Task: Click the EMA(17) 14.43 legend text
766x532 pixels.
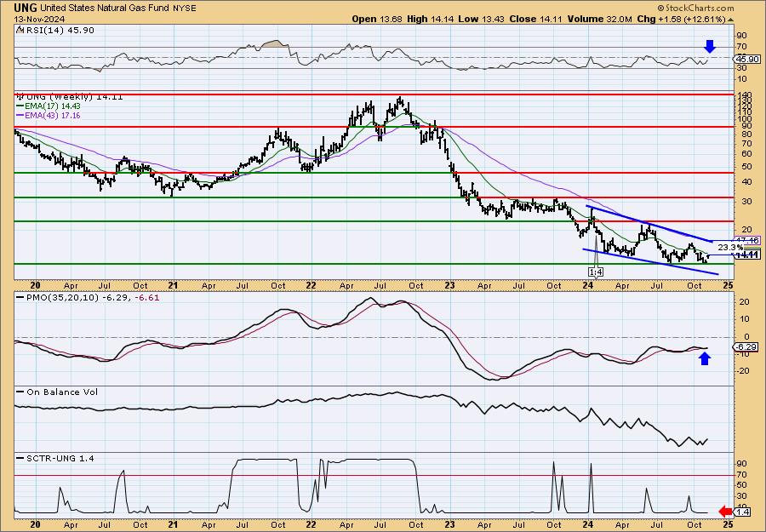Action: pyautogui.click(x=52, y=106)
